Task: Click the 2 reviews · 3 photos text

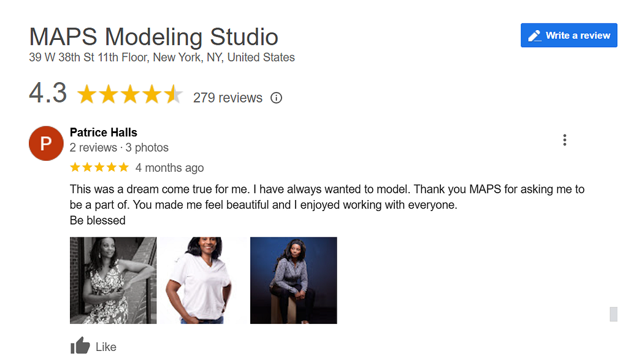Action: (x=119, y=147)
